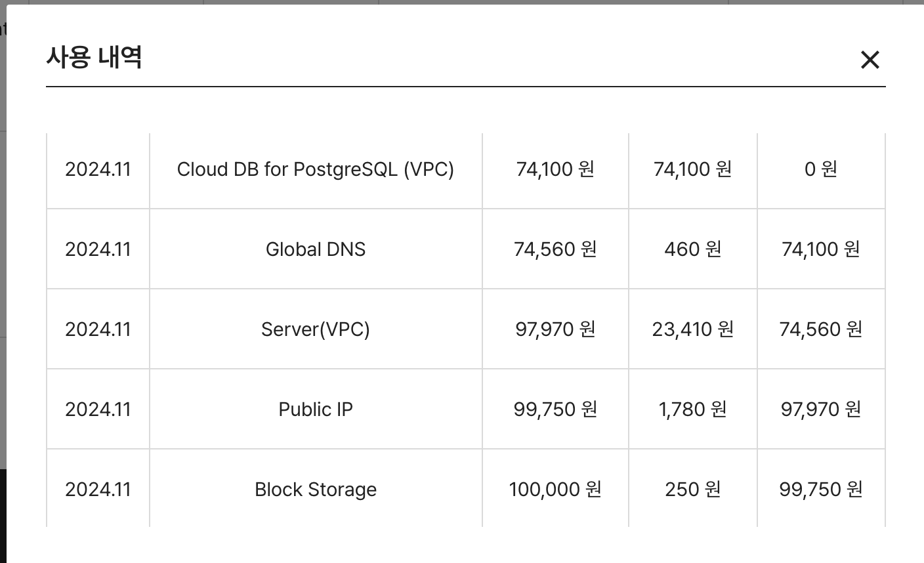924x563 pixels.
Task: Select the Server(VPC) row
Action: 316,329
